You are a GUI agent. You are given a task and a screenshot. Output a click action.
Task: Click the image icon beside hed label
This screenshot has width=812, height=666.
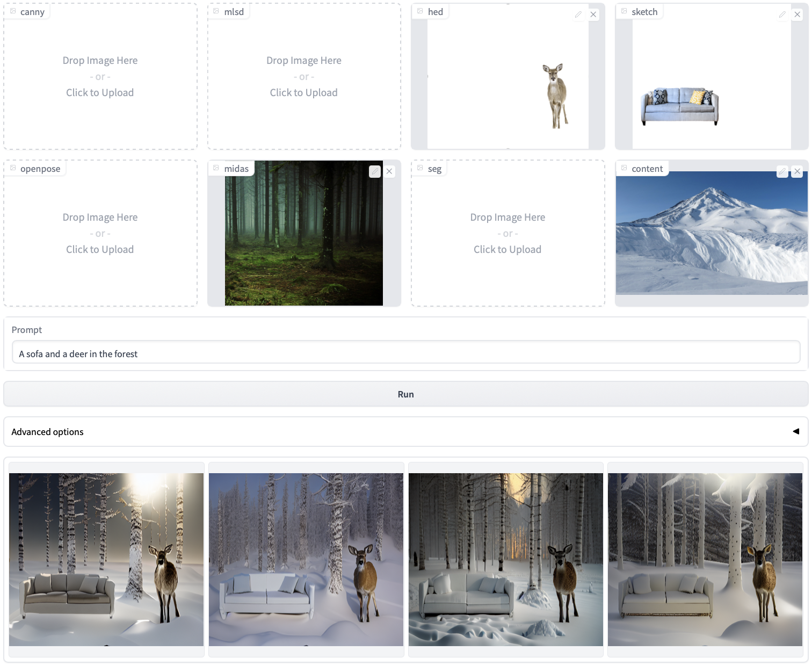(421, 11)
